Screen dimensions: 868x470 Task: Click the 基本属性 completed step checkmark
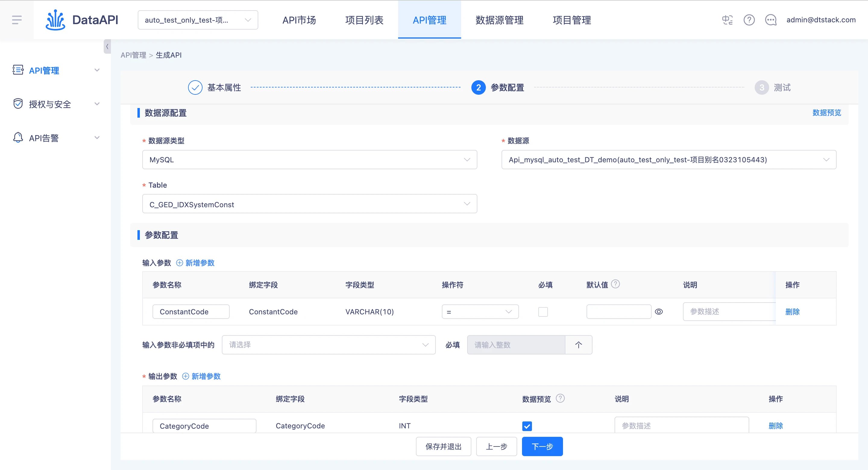(195, 87)
